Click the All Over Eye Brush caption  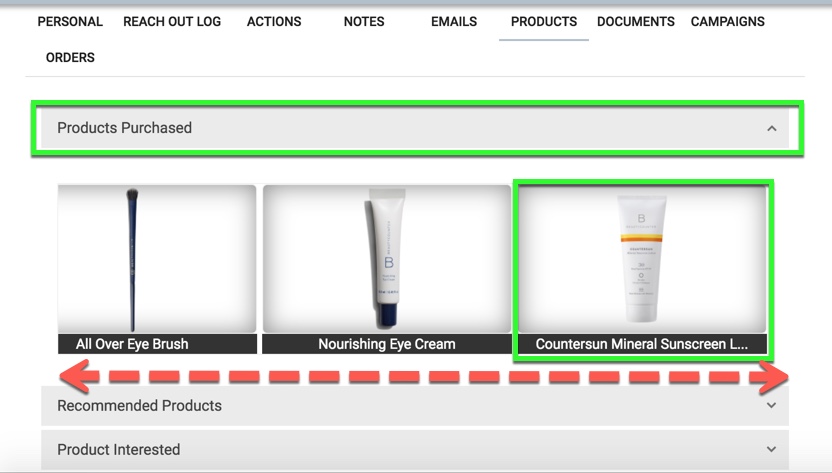coord(157,344)
